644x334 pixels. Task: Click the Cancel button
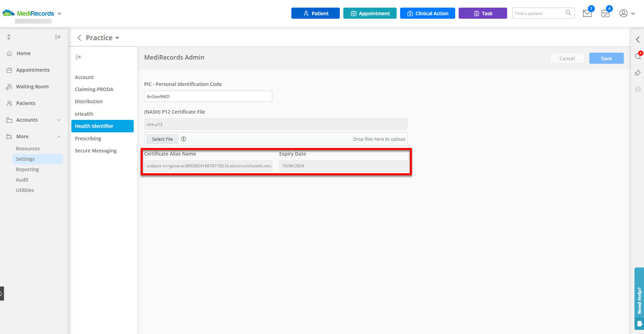pyautogui.click(x=567, y=58)
